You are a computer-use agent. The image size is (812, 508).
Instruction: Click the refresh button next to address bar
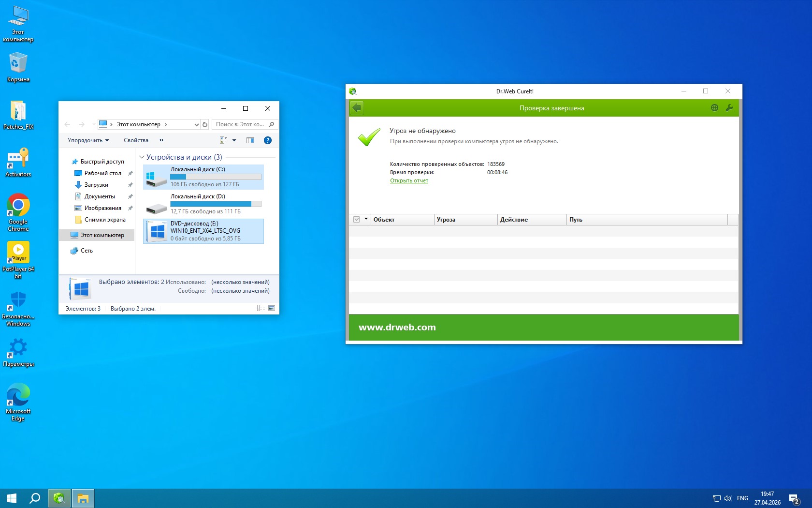point(205,124)
